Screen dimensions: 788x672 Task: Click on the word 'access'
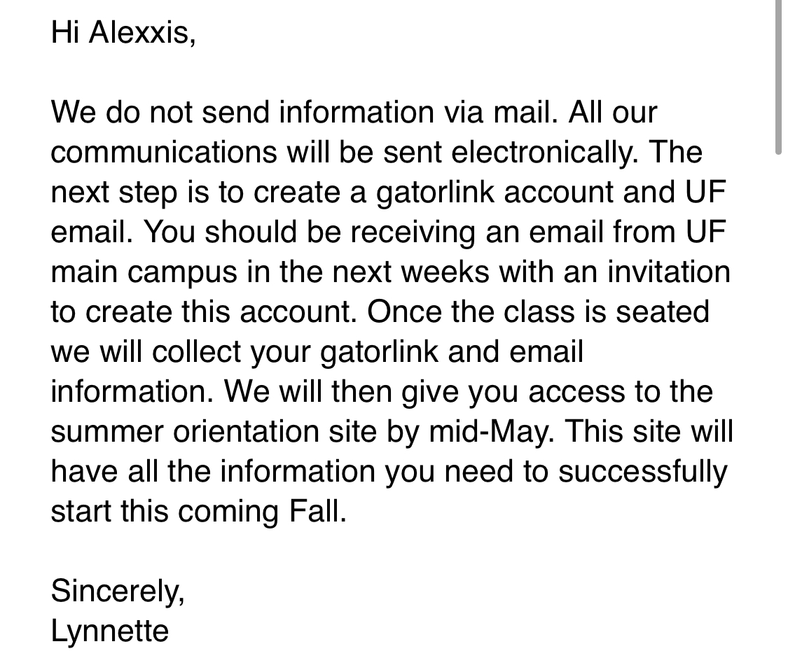pos(576,392)
